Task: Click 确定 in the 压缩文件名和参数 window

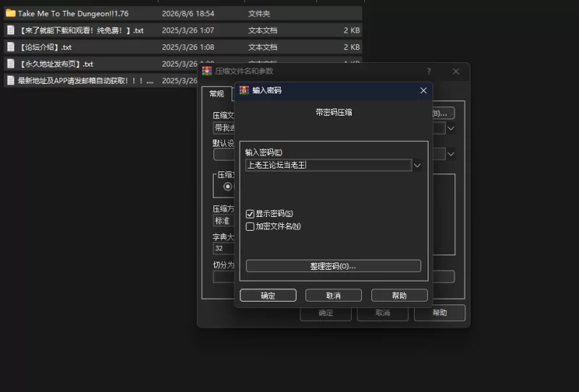Action: coord(326,313)
